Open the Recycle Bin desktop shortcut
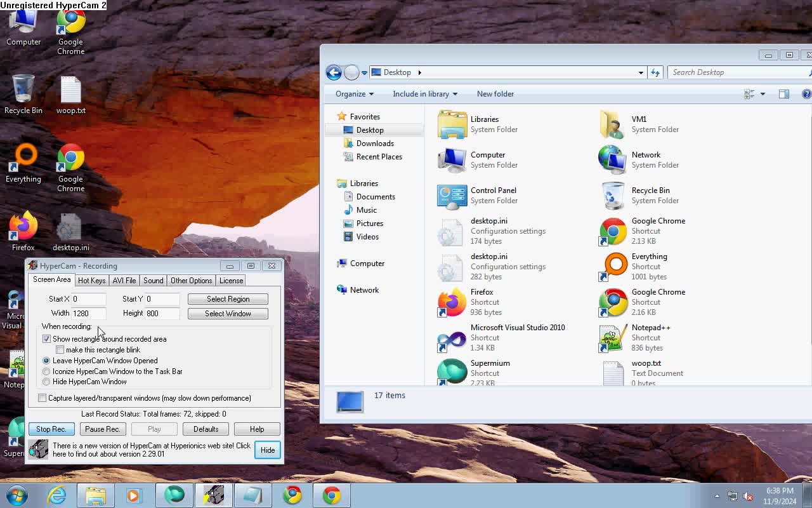Viewport: 812px width, 508px height. [23, 93]
